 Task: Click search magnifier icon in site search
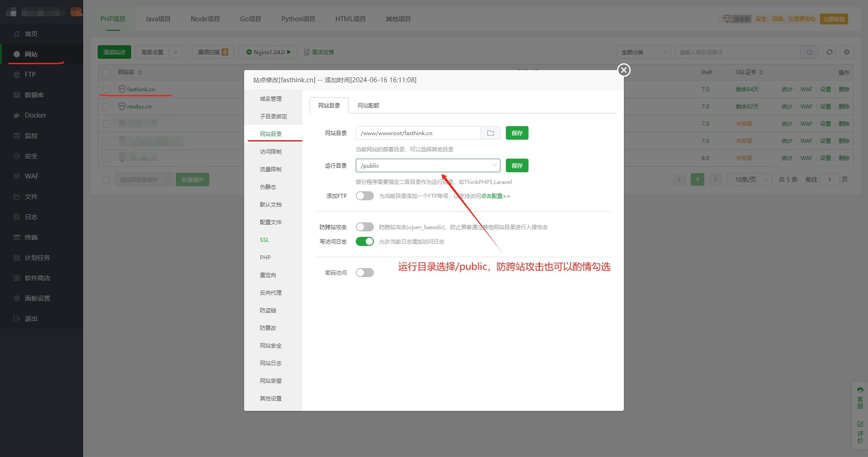pos(809,52)
